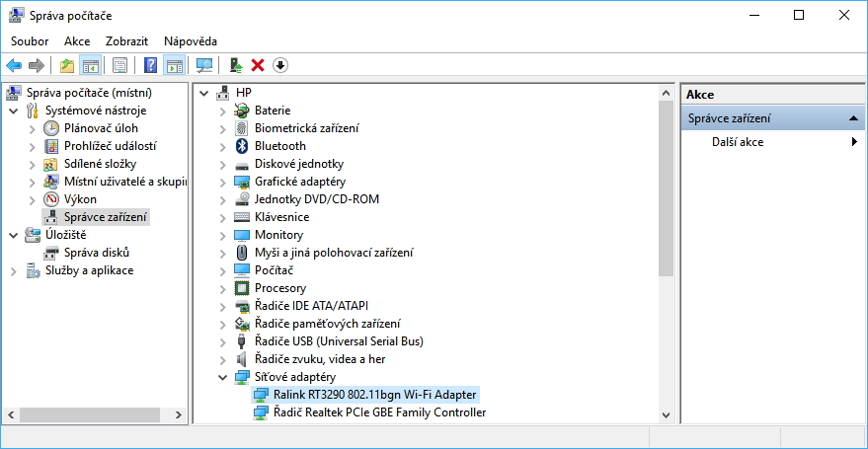The height and width of the screenshot is (449, 868).
Task: Click the Procesory chip icon
Action: [242, 288]
